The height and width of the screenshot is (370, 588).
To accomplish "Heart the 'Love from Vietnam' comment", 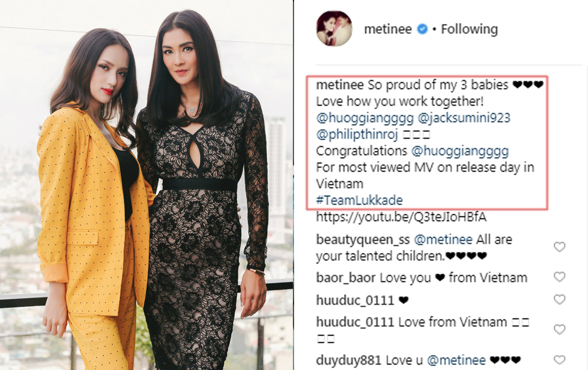I will coord(559,329).
